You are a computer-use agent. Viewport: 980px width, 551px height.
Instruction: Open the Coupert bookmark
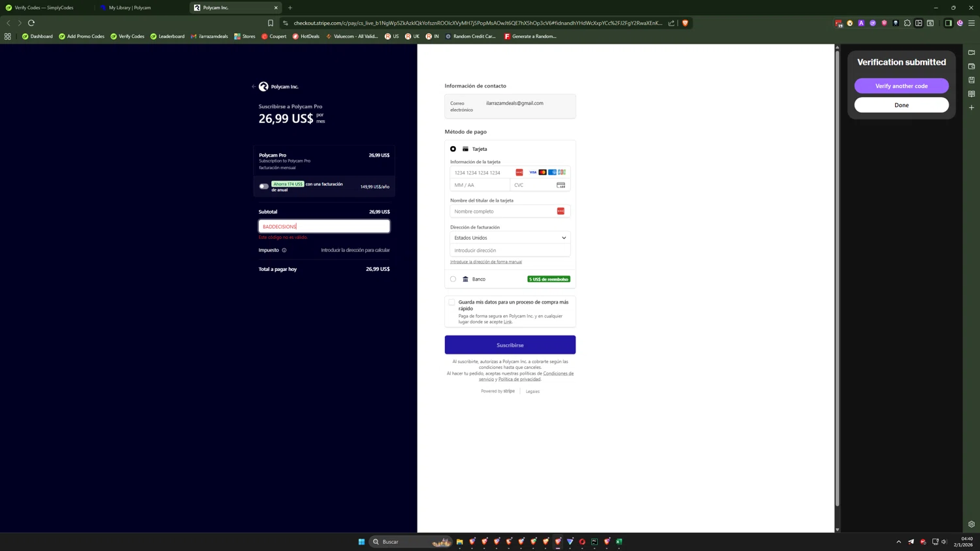coord(274,37)
